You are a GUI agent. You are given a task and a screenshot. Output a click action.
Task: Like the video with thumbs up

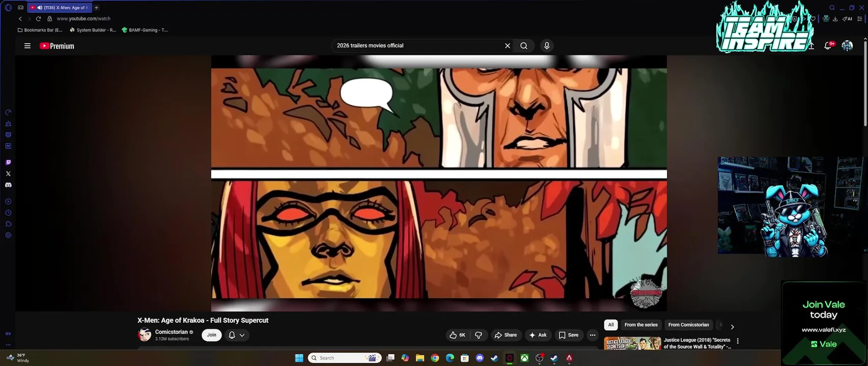coord(457,335)
